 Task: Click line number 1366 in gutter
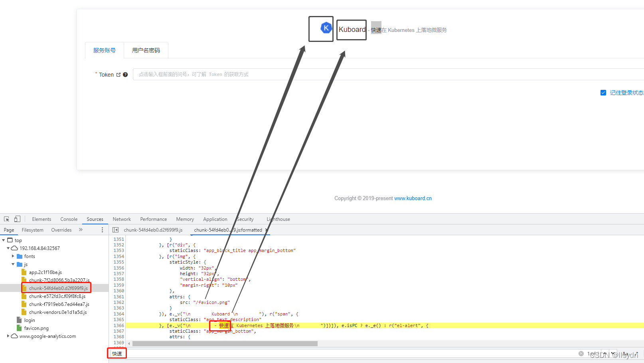tap(119, 325)
